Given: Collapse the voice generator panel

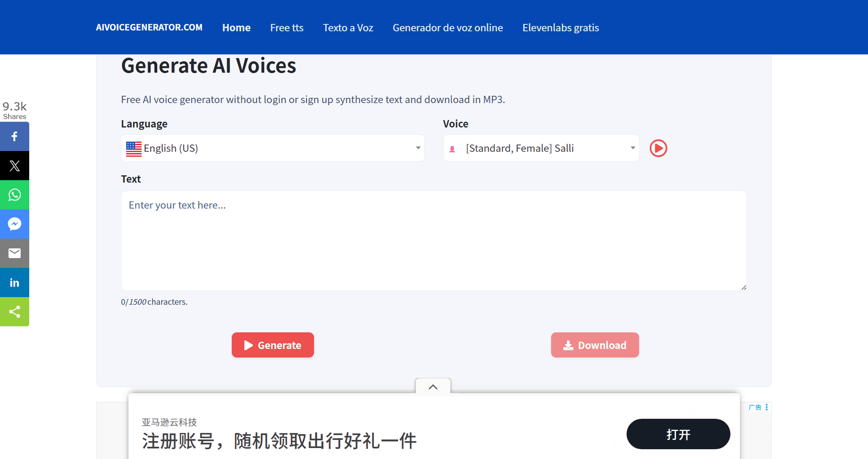Looking at the screenshot, I should (x=433, y=387).
